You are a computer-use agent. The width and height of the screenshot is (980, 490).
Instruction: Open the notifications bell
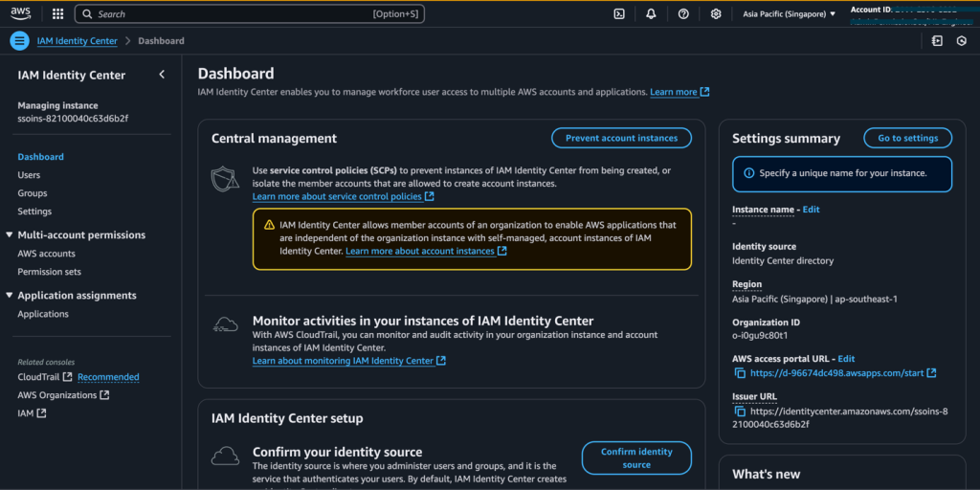(651, 13)
